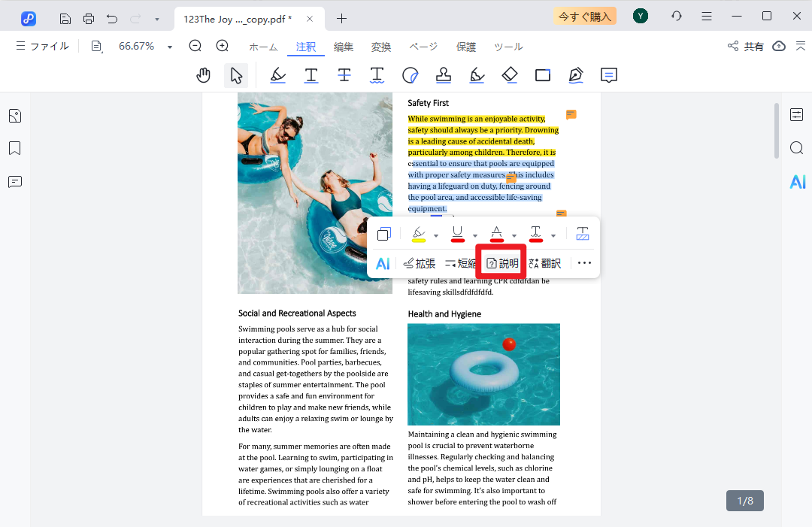Select the Hand pan tool
The height and width of the screenshot is (527, 812).
click(x=203, y=75)
